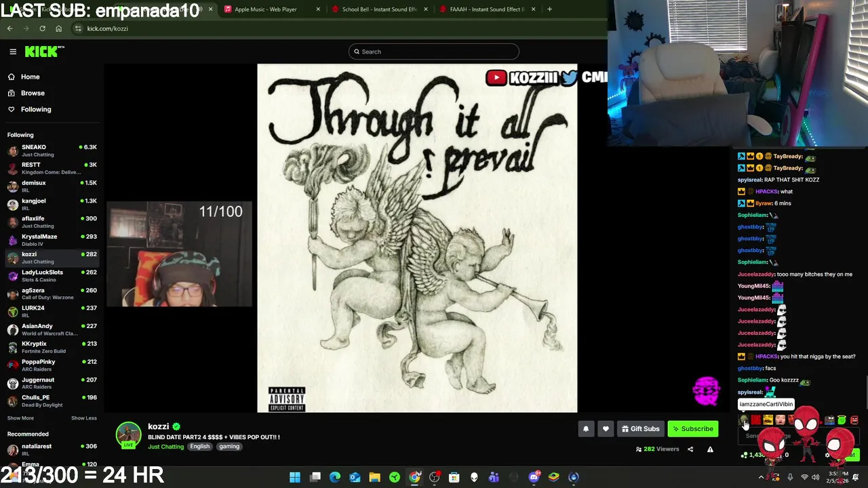Click the 282 Viewers count
The height and width of the screenshot is (488, 868).
[657, 449]
